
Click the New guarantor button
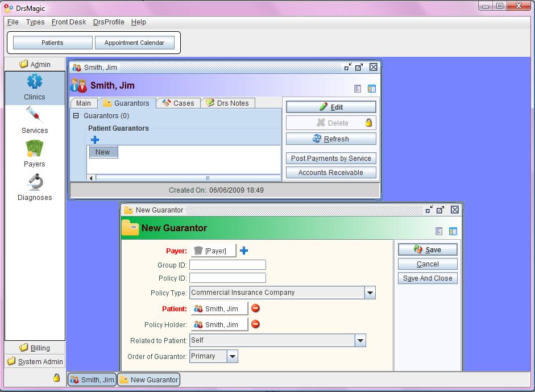click(103, 152)
